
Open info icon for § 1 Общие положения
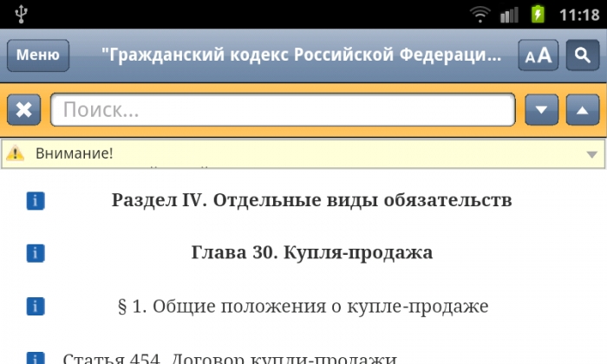click(36, 306)
